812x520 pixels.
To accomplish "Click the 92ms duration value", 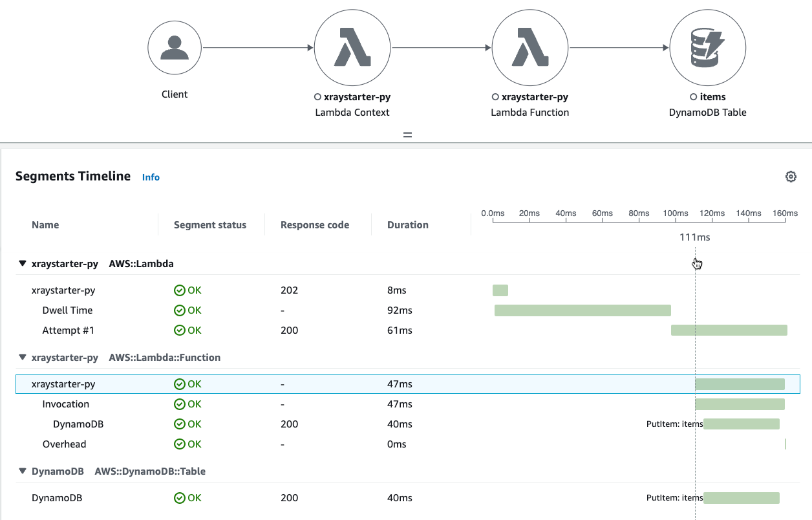I will 400,310.
